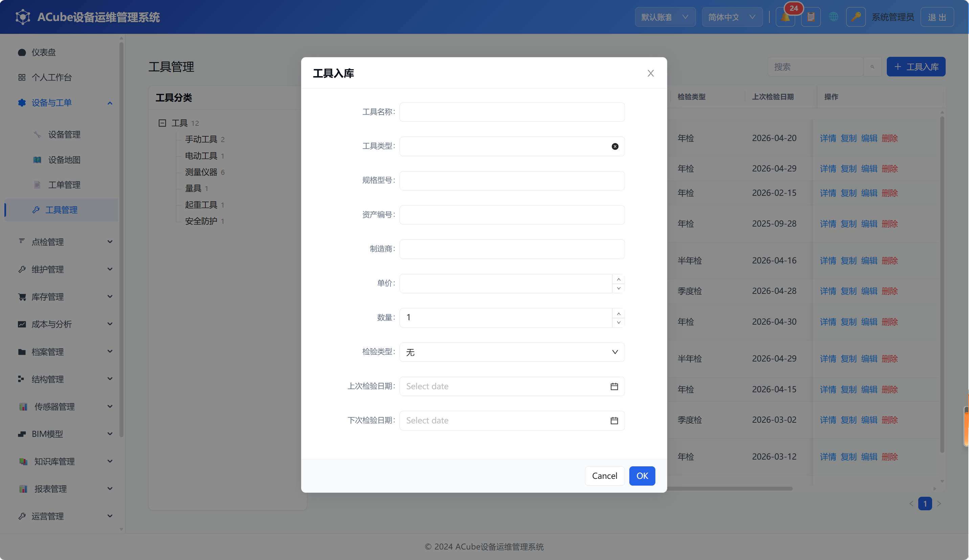Click the 传感器管理 bar chart icon
Screen dimensions: 969x560
point(23,407)
